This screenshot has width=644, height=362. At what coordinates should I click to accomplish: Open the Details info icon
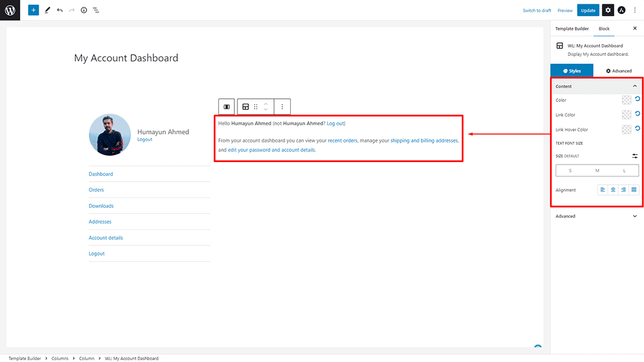tap(84, 10)
